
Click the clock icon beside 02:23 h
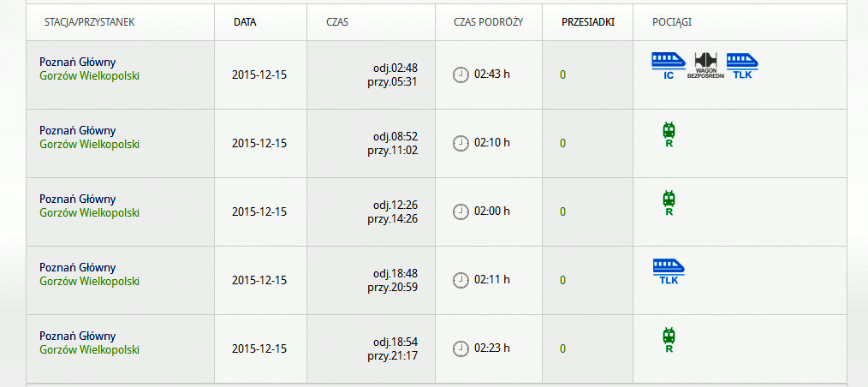pos(461,348)
